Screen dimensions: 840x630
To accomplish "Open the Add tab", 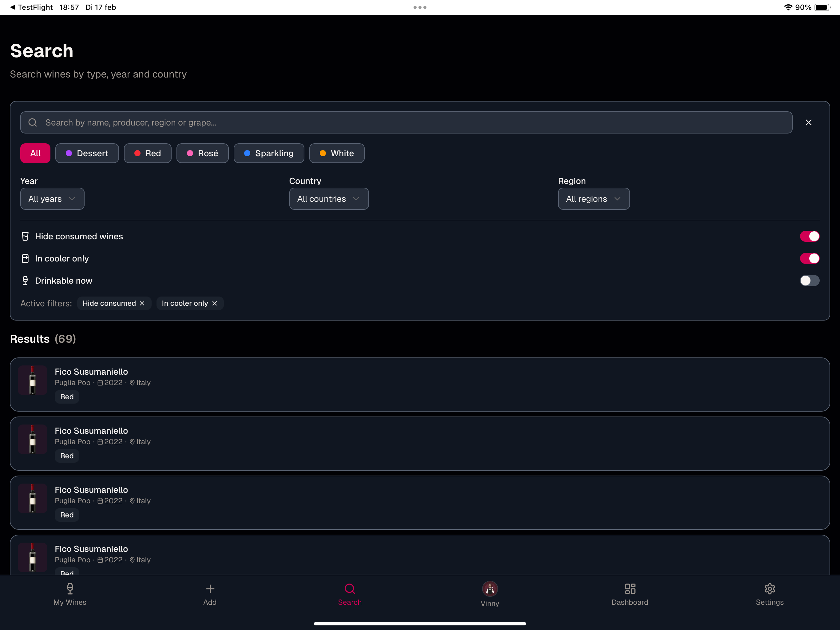I will click(210, 595).
